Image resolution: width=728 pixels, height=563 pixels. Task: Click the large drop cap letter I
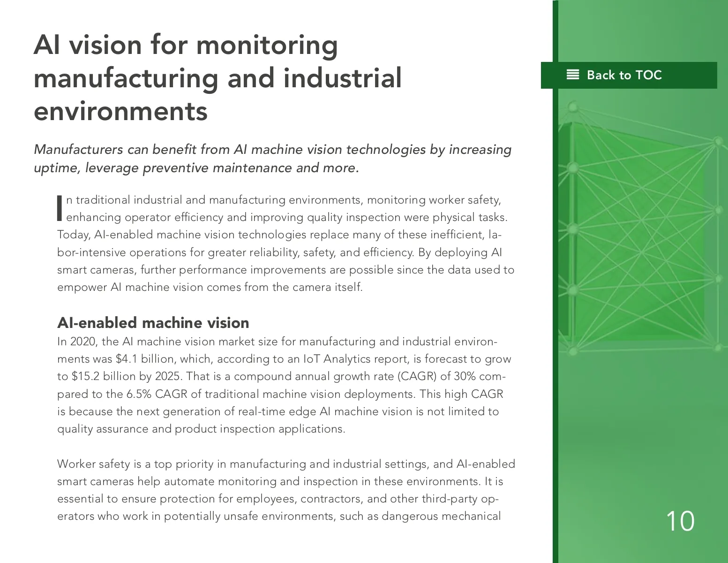pyautogui.click(x=60, y=208)
